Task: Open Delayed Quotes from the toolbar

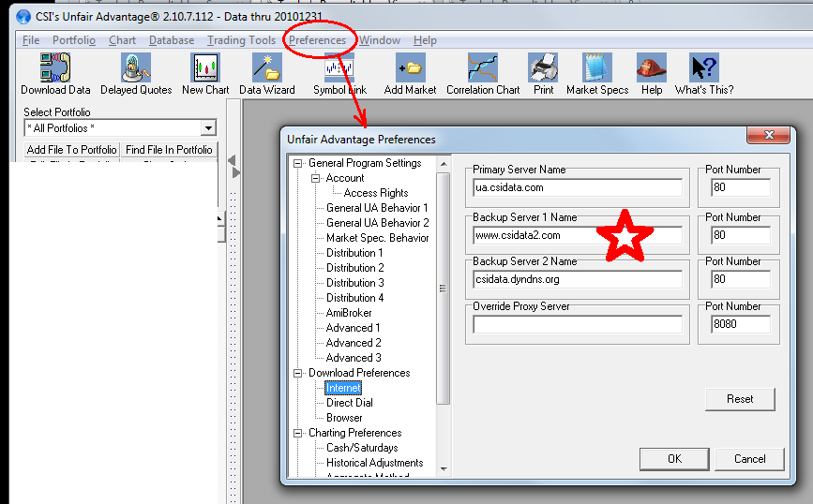Action: click(136, 67)
